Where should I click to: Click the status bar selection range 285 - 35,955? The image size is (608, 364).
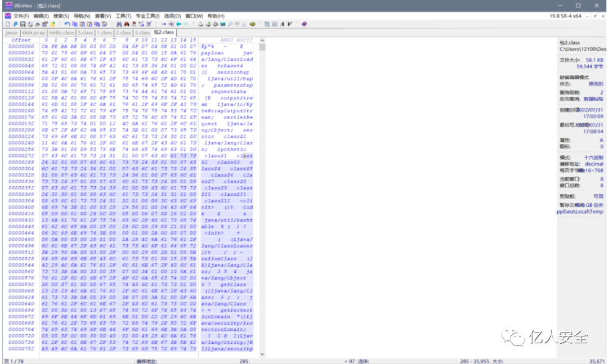coord(474,361)
